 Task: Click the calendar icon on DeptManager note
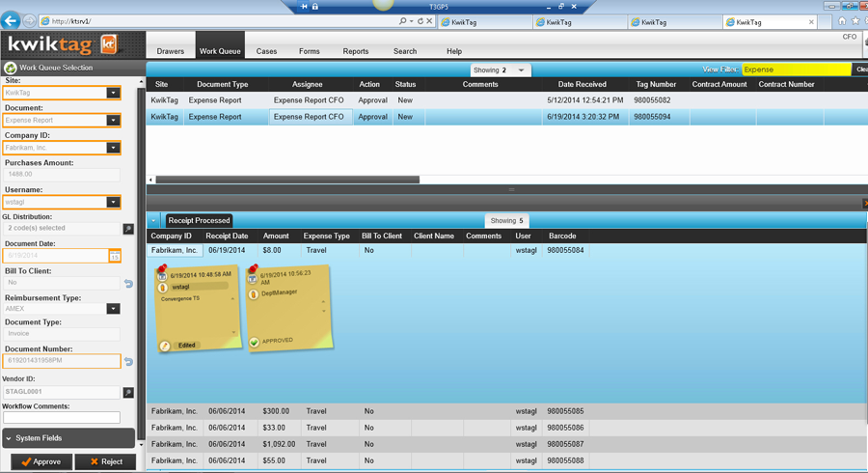[x=253, y=279]
